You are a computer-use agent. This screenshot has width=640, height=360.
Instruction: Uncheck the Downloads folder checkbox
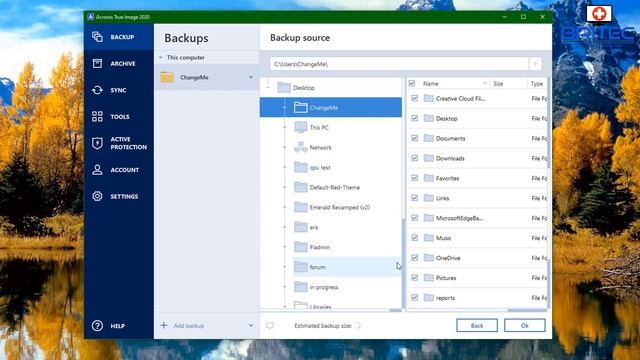[x=415, y=158]
